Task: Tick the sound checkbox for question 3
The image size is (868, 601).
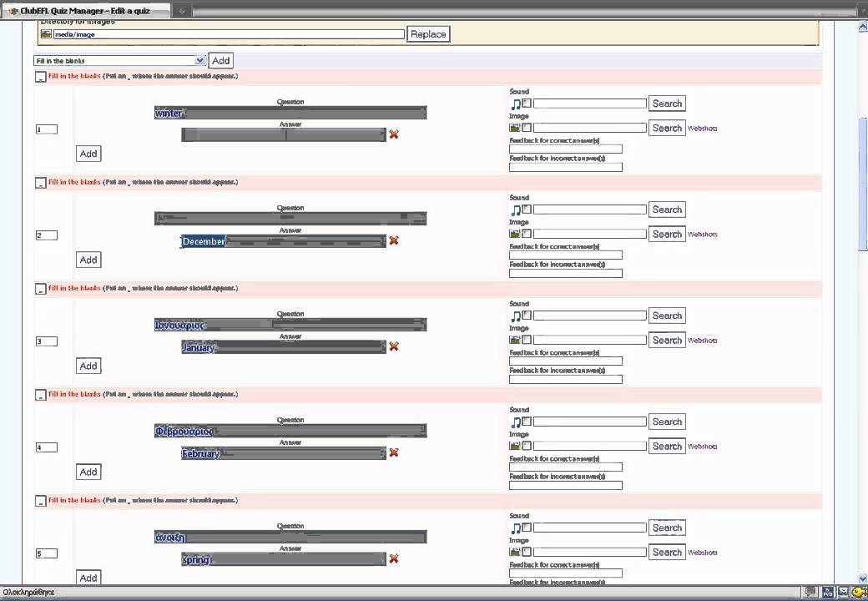Action: (527, 316)
